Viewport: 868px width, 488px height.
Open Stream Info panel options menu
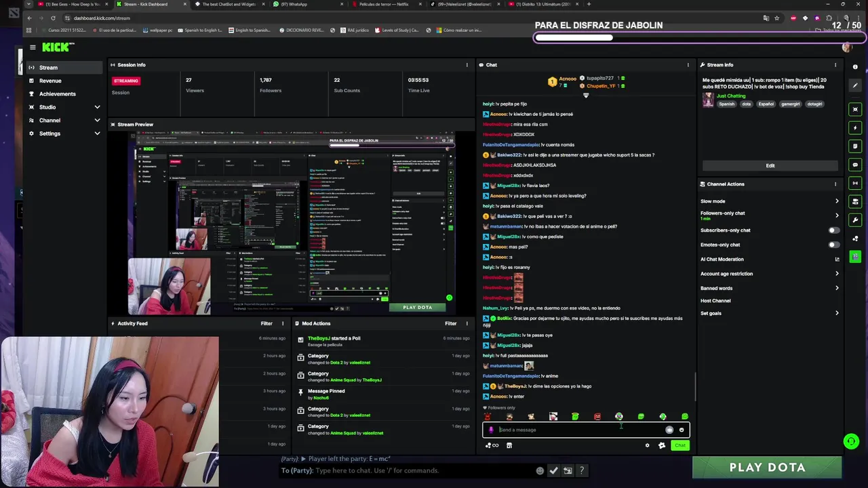835,65
